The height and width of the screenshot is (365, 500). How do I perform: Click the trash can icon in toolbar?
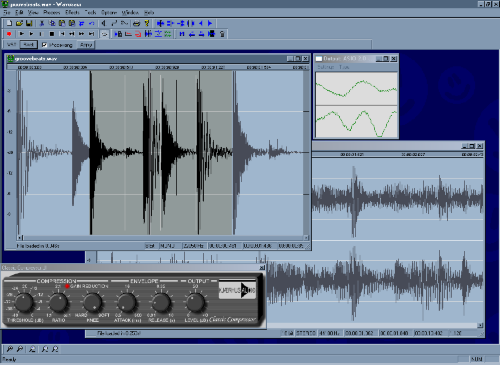(x=222, y=34)
